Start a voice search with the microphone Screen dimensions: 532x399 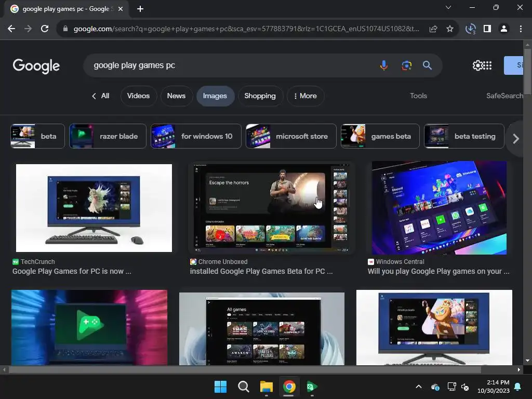(x=384, y=65)
